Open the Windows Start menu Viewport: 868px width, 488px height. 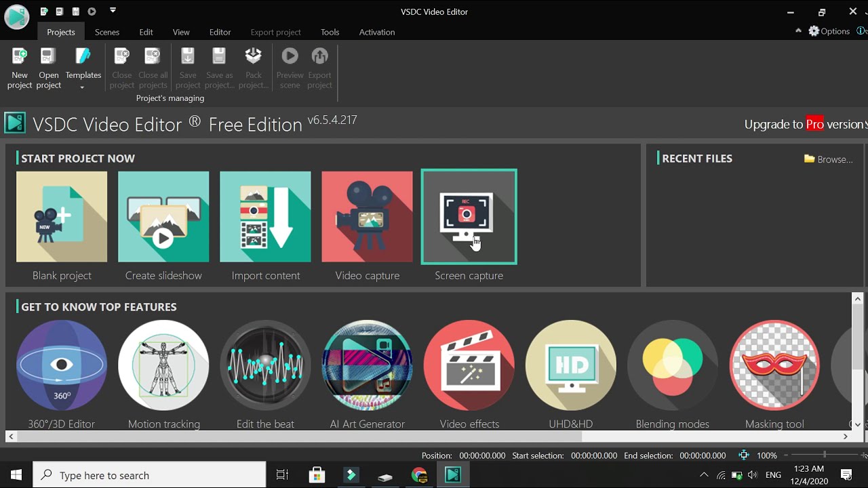pyautogui.click(x=16, y=475)
